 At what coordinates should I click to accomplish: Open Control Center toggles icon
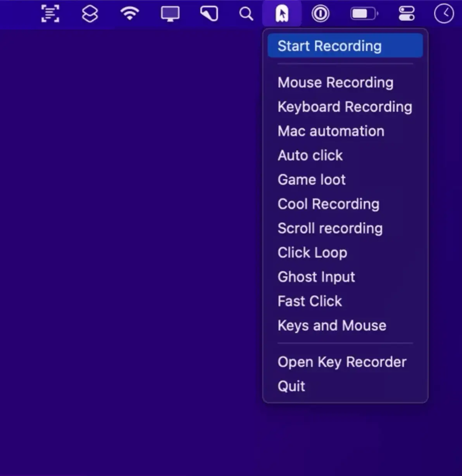407,14
